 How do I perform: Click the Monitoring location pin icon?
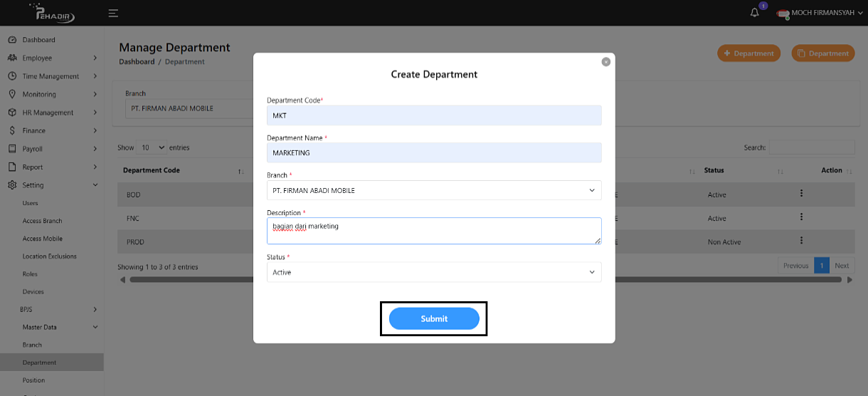pos(12,94)
